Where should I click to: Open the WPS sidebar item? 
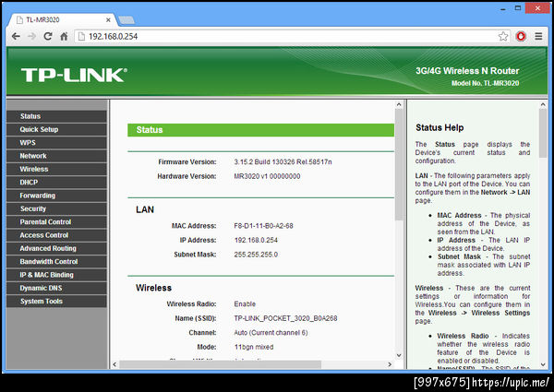(56, 143)
